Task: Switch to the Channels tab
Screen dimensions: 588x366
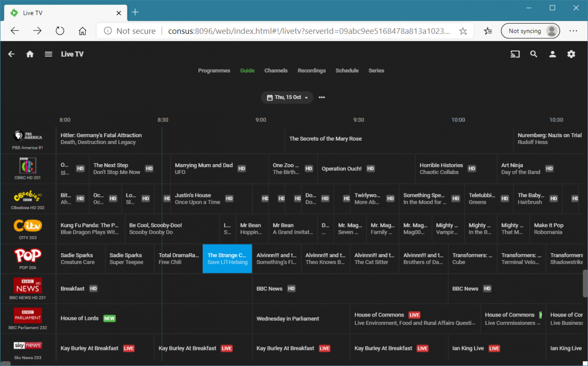Action: (276, 71)
